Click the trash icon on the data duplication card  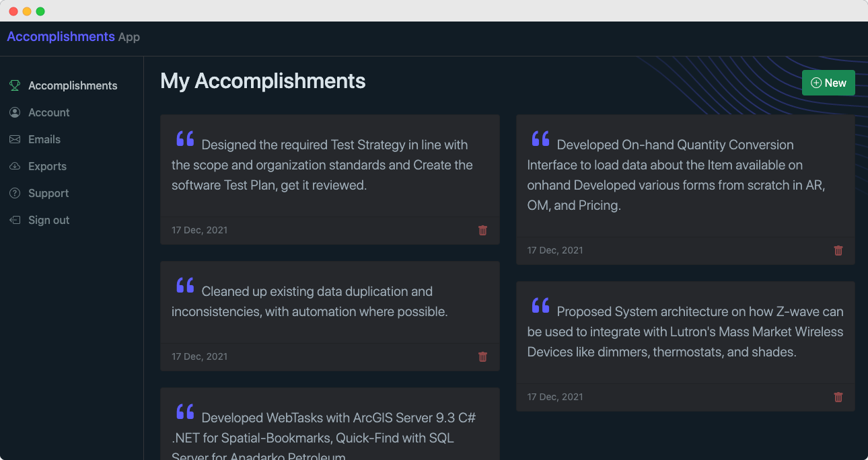tap(482, 356)
